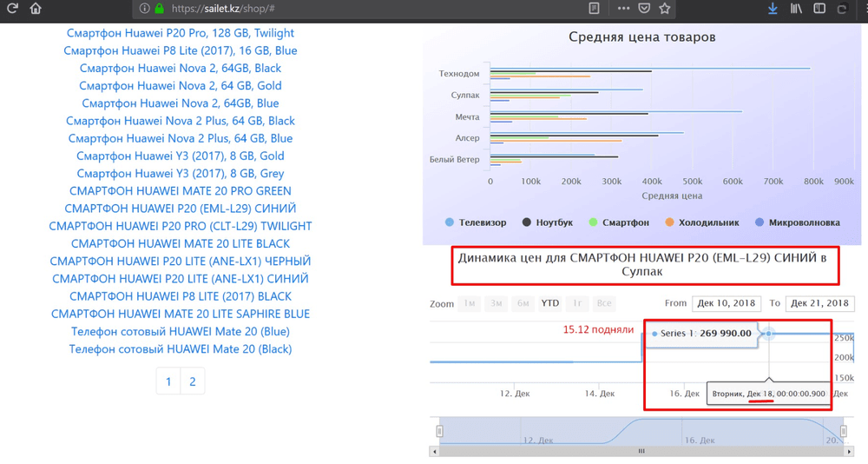Click the Технодом Телевизор bar in chart
The height and width of the screenshot is (464, 868).
point(650,68)
